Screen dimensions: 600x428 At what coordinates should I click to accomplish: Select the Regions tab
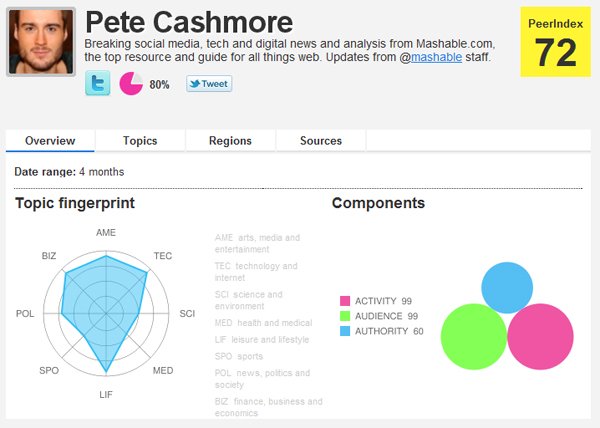tap(230, 141)
